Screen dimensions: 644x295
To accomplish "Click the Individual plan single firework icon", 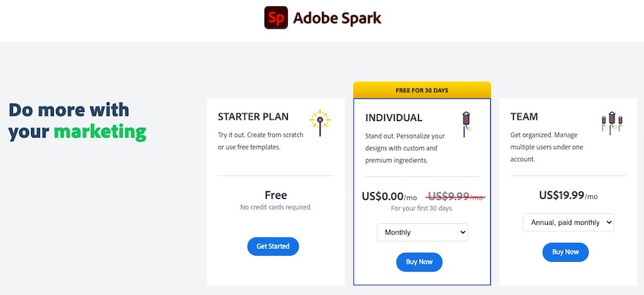I will (x=466, y=124).
